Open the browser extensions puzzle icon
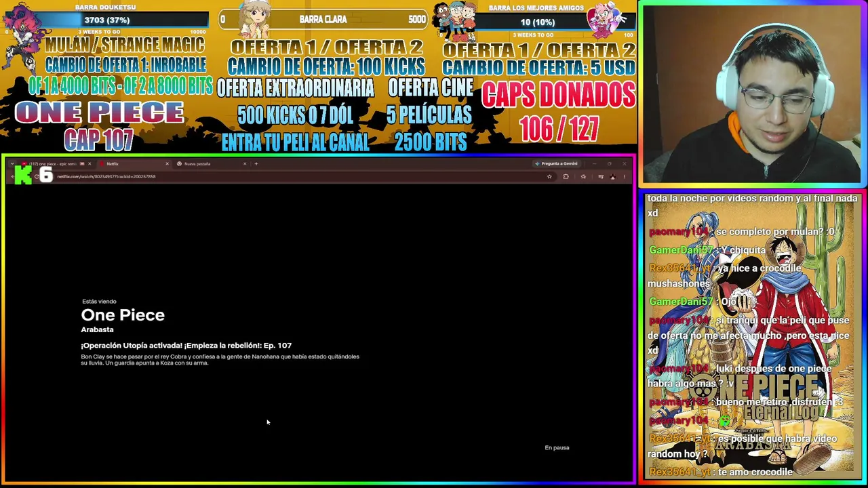 coord(566,177)
